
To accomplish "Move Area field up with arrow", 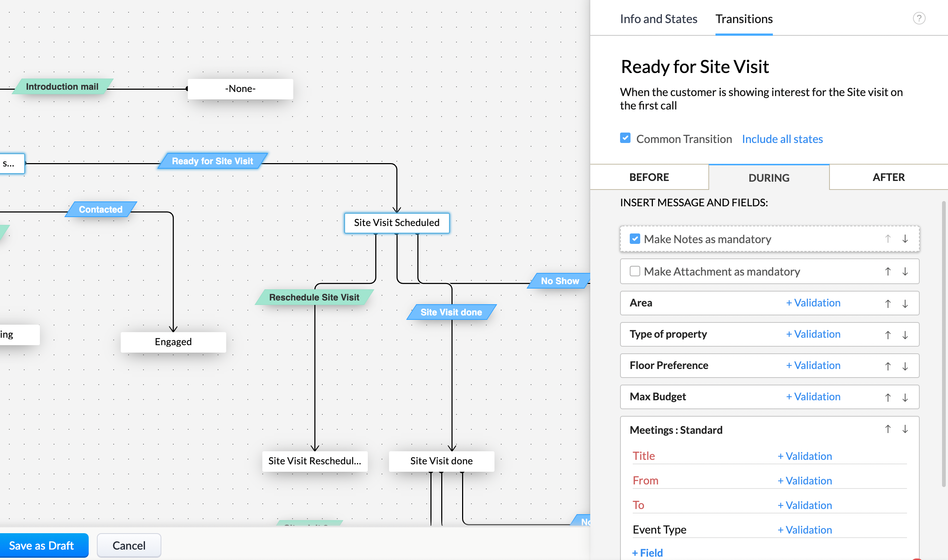I will pos(888,303).
